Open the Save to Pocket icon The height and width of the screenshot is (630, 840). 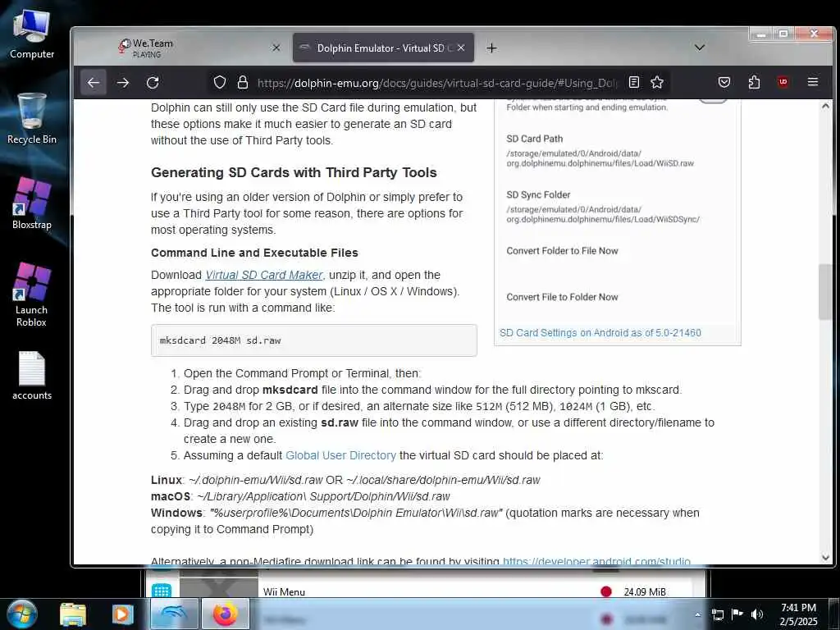coord(724,82)
